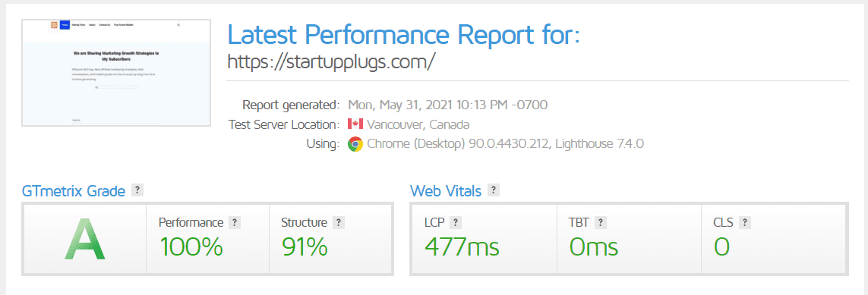Image resolution: width=868 pixels, height=295 pixels.
Task: Click the question mark beside Performance
Action: point(234,223)
